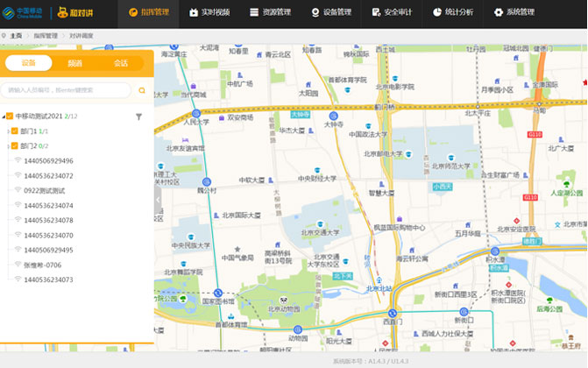This screenshot has height=368, width=588.
Task: Select device 1440536234070
Action: coord(49,235)
